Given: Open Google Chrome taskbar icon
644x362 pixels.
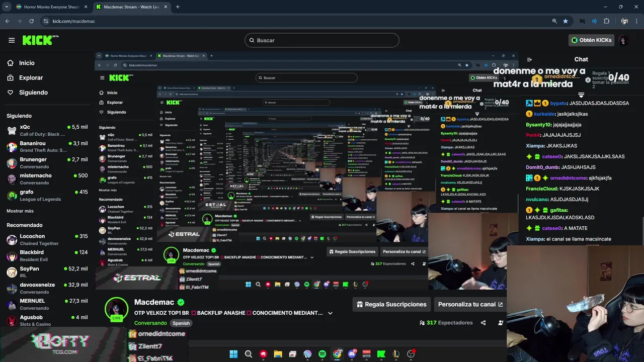Looking at the screenshot, I should (x=337, y=354).
